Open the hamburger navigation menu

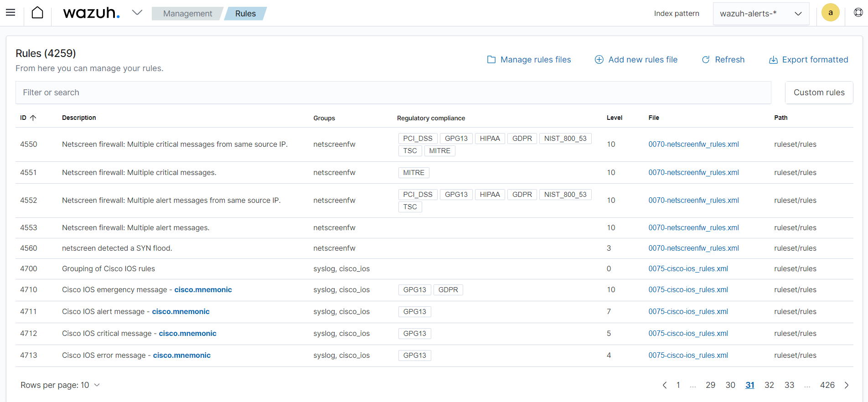(10, 13)
